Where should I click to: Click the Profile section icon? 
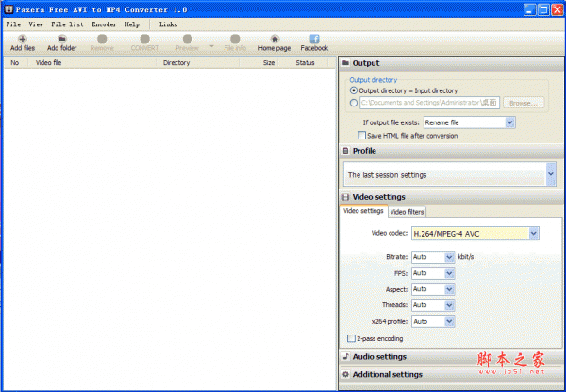pyautogui.click(x=346, y=151)
